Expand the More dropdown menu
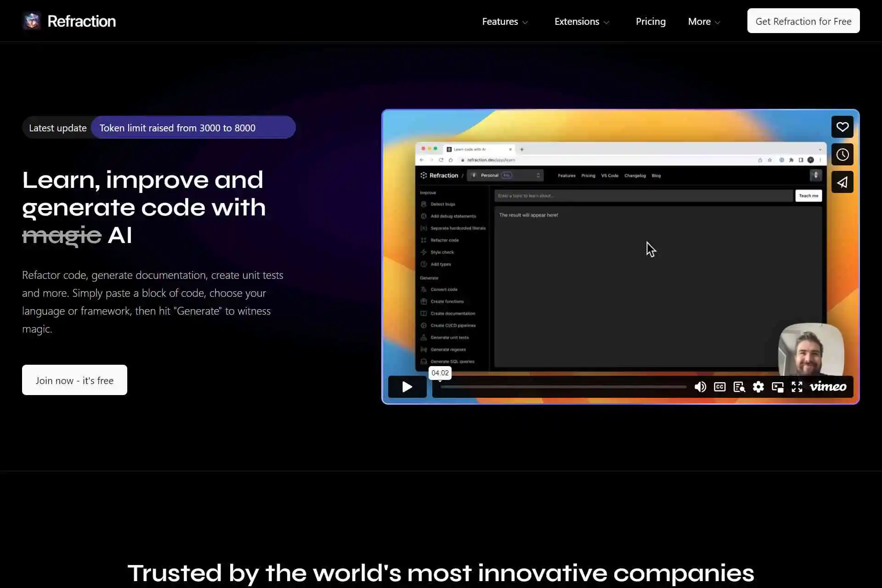The width and height of the screenshot is (882, 588). click(x=704, y=22)
